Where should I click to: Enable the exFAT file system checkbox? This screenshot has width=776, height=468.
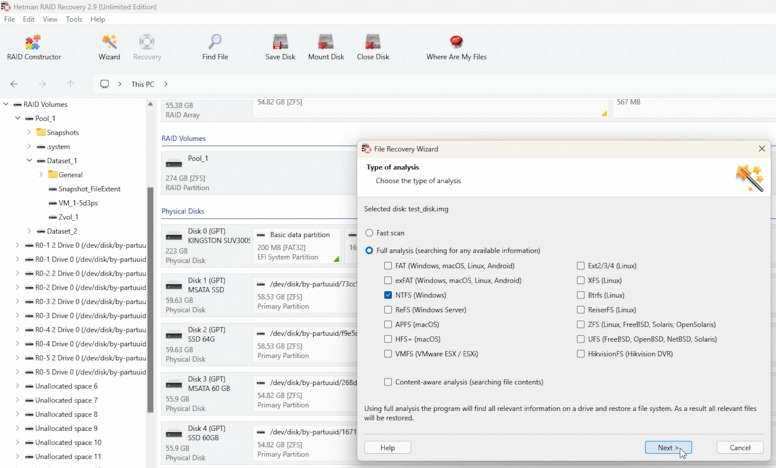click(388, 281)
